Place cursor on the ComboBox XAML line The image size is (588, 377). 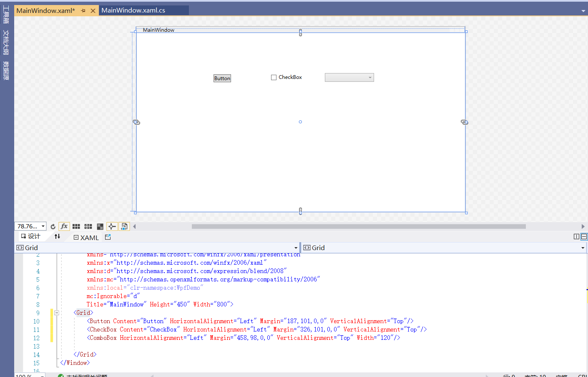(x=244, y=338)
